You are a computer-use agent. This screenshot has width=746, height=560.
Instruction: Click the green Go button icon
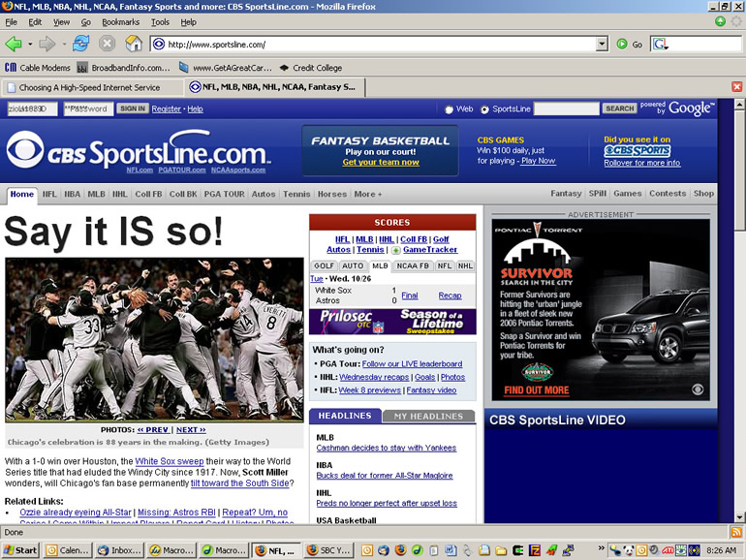tap(621, 45)
